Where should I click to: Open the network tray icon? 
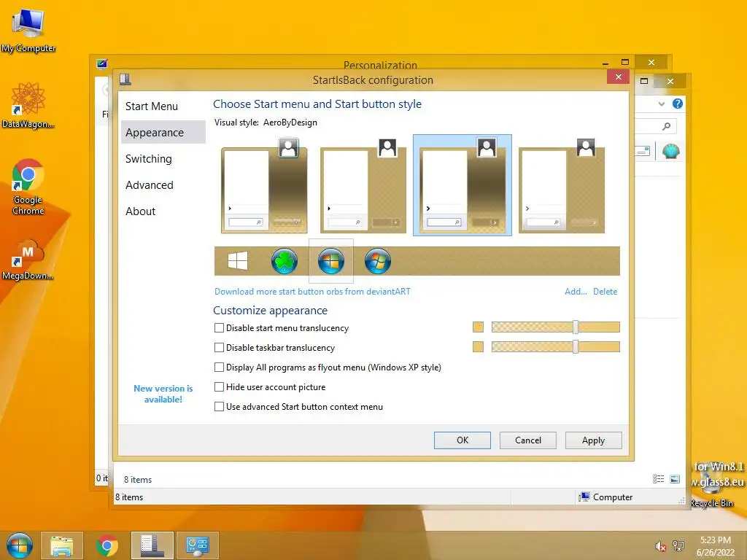pos(678,546)
